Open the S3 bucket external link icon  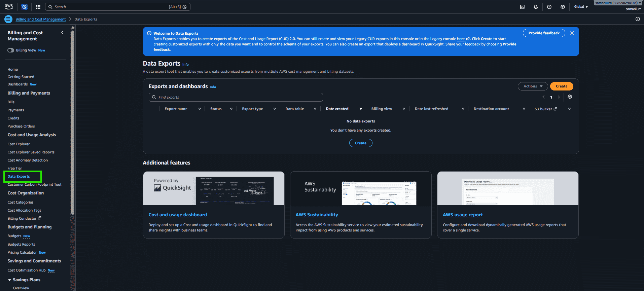[x=555, y=109]
